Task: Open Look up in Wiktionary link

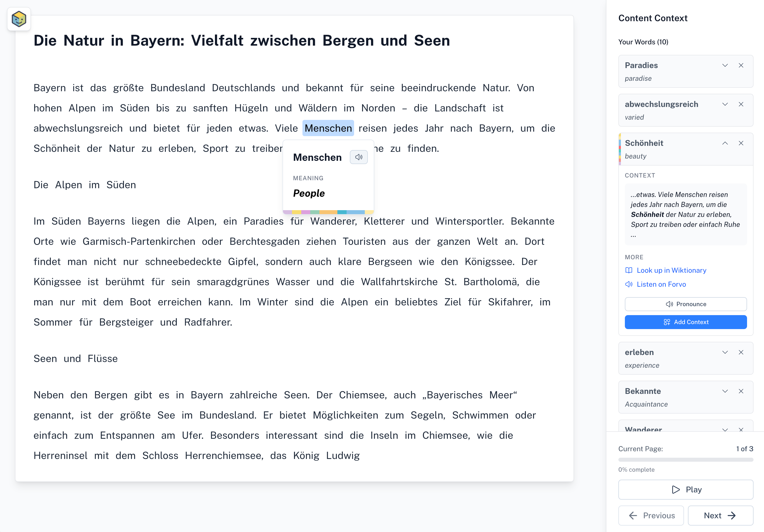Action: point(671,270)
